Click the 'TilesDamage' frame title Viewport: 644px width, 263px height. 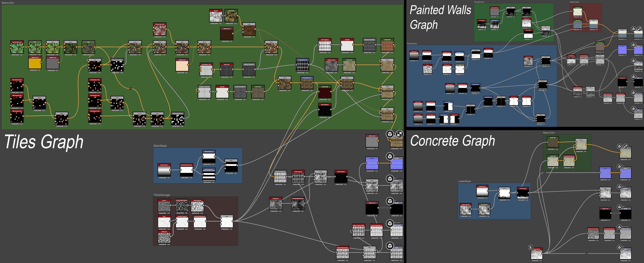(x=162, y=195)
